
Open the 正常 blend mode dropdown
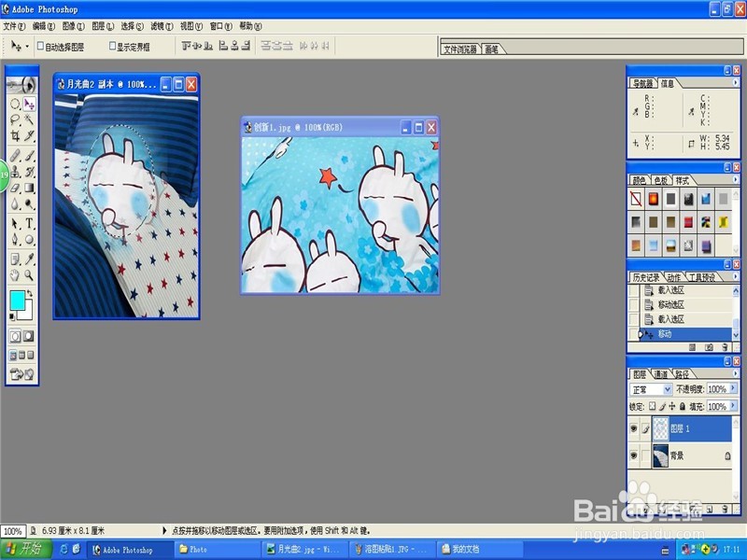click(x=651, y=389)
